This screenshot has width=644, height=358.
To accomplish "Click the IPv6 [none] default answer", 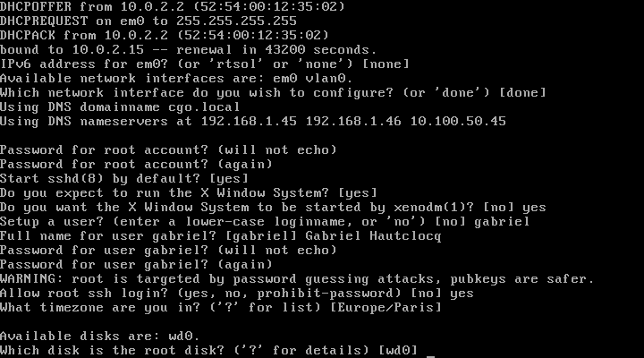I will click(386, 64).
